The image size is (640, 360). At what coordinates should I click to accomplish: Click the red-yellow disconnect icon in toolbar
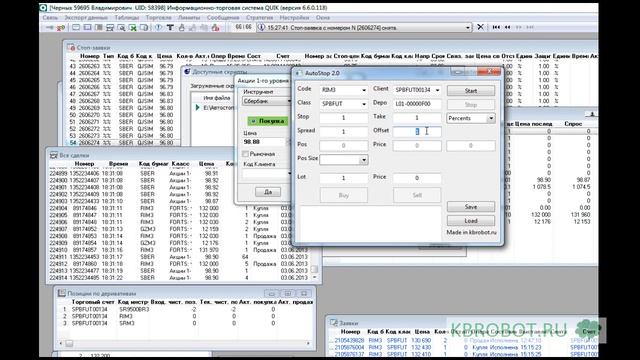pos(61,27)
